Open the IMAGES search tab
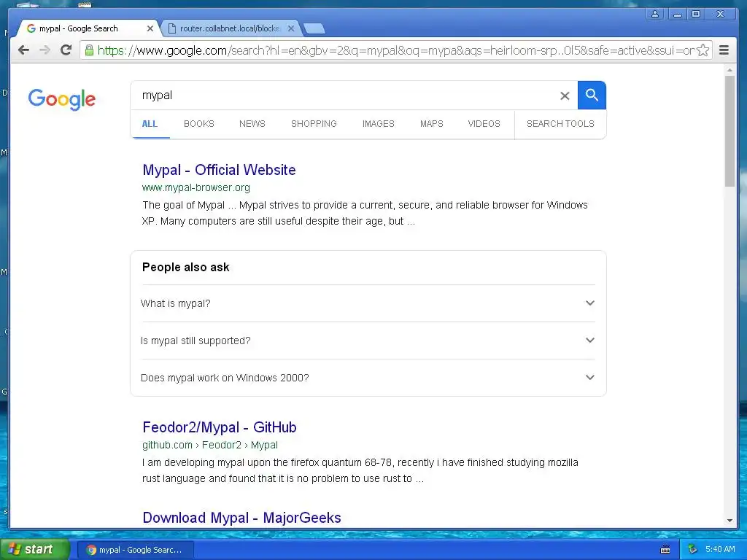 pyautogui.click(x=379, y=124)
